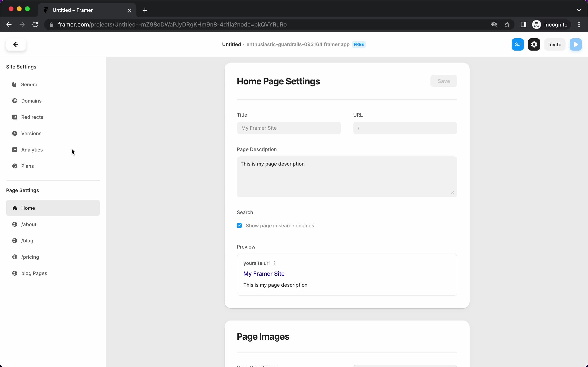Open the Analytics settings panel
The image size is (588, 367).
(32, 150)
